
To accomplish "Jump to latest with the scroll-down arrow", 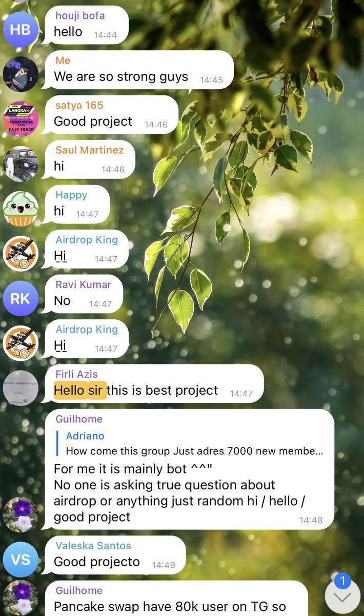I will tap(342, 597).
